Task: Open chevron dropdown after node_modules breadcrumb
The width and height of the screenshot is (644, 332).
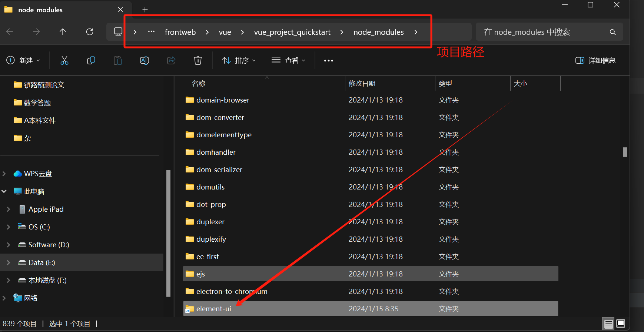Action: (416, 32)
